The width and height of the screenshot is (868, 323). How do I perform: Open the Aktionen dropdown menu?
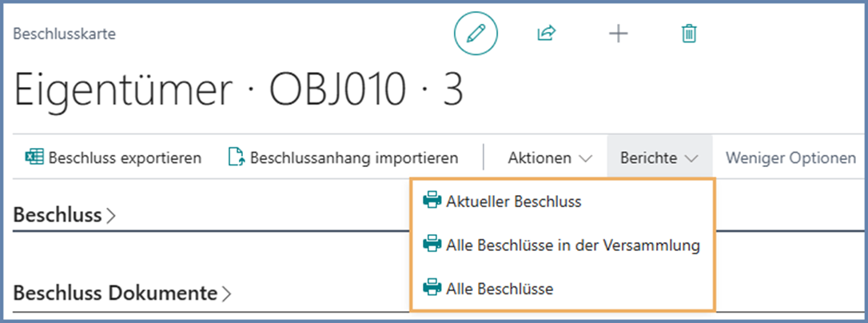[x=549, y=158]
